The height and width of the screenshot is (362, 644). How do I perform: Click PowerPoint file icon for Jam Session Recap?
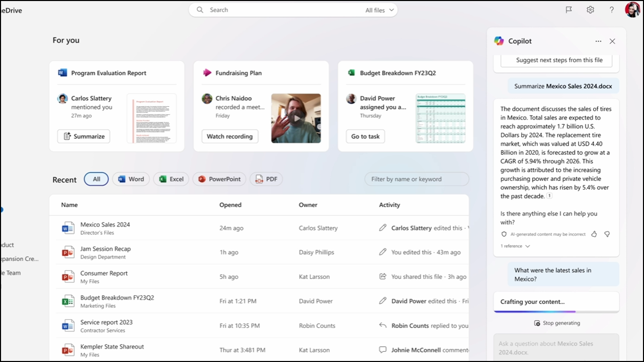68,253
